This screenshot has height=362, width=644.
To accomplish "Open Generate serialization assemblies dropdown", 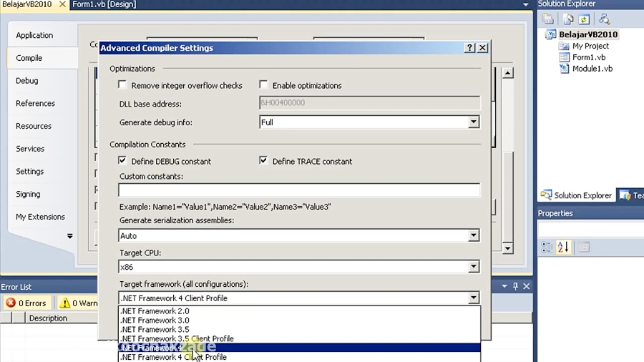I will [x=474, y=235].
